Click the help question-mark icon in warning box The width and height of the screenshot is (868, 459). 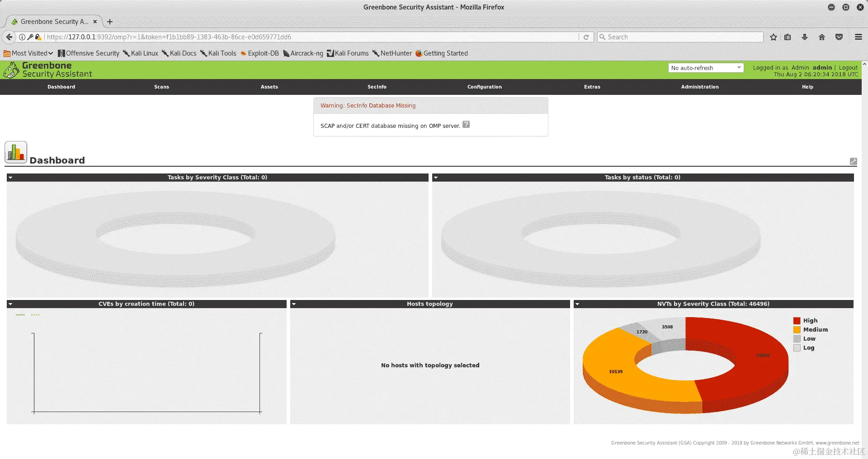coord(466,125)
